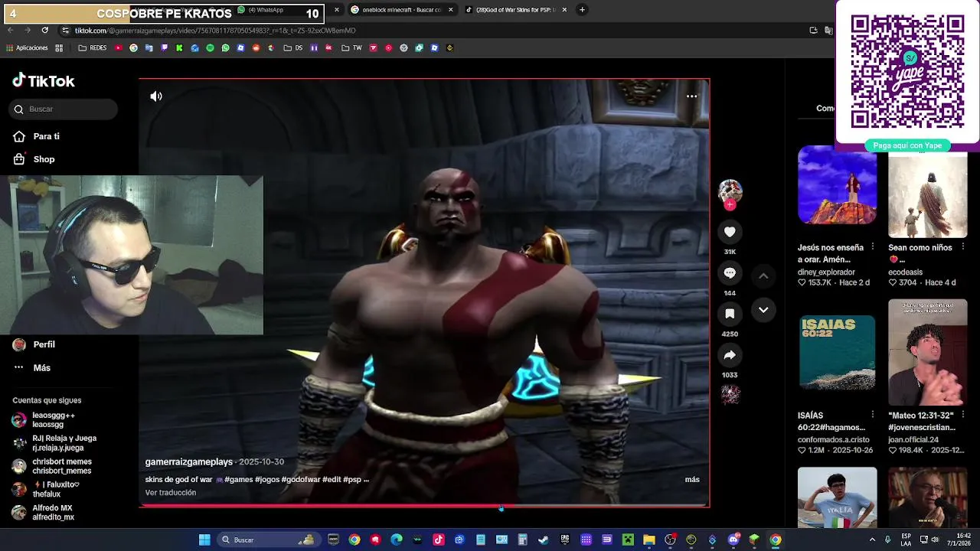980x551 pixels.
Task: Go to the previous video with up chevron
Action: click(763, 275)
